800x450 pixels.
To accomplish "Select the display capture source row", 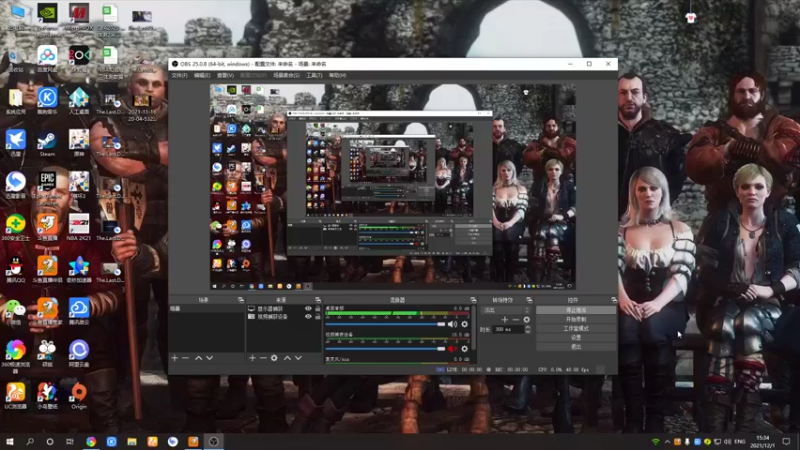I will click(284, 309).
